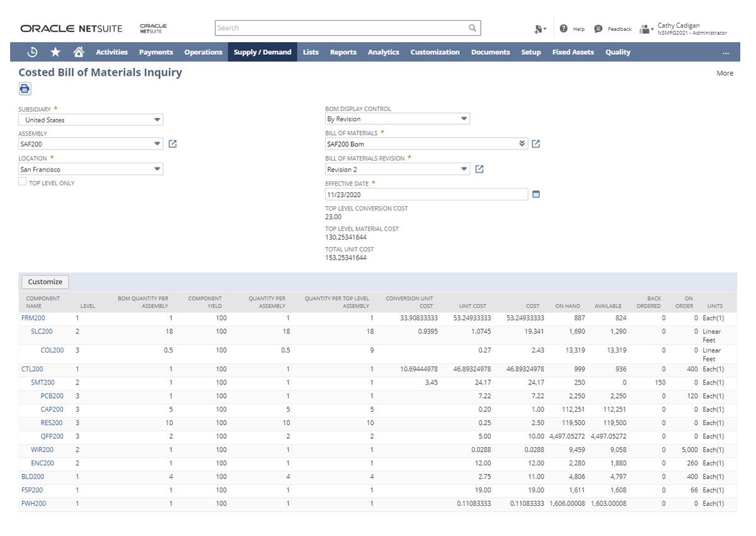Open the BLD200 component link
The height and width of the screenshot is (536, 756).
click(33, 477)
